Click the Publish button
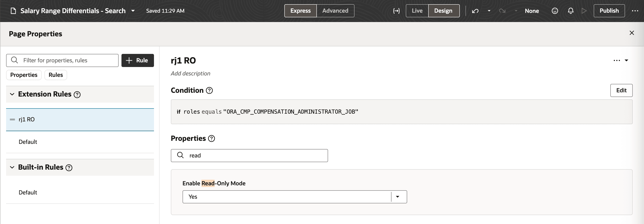 (x=609, y=11)
